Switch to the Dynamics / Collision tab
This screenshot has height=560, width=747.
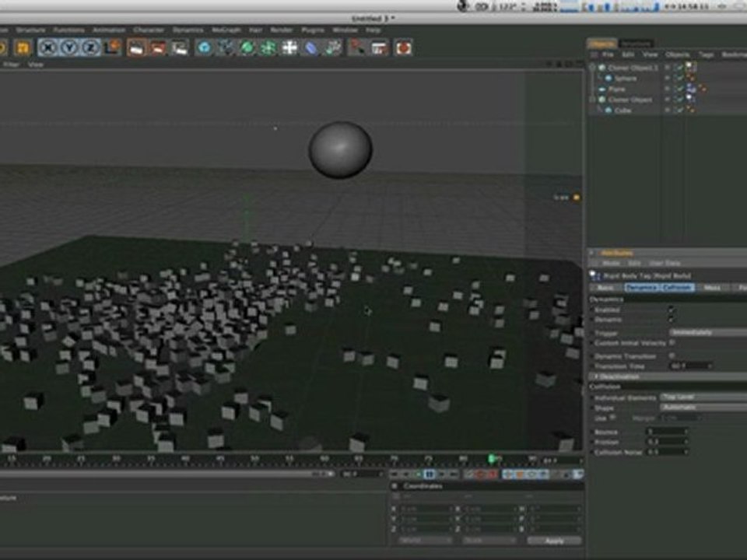(x=659, y=288)
